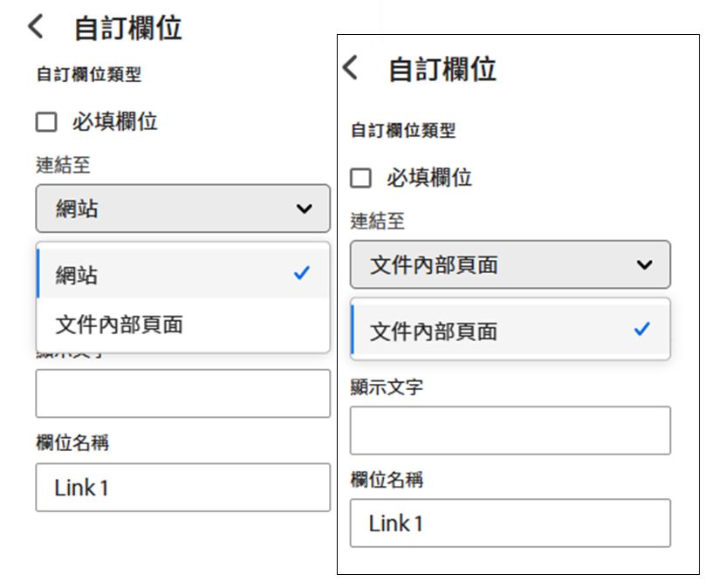Viewport: 712px width, 588px height.
Task: Go back using arrow in left panel
Action: click(36, 26)
